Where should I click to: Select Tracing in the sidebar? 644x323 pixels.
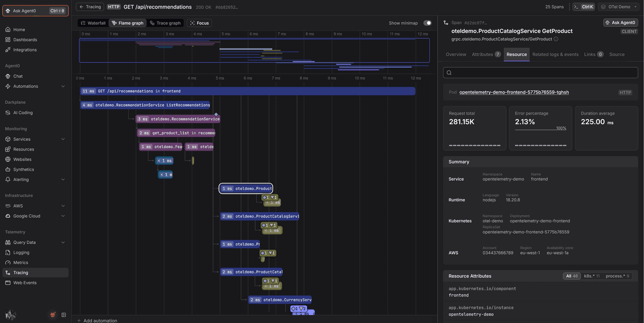point(35,272)
